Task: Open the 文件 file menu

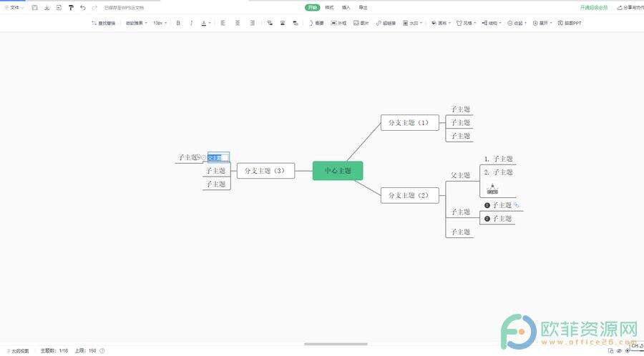Action: 14,7
